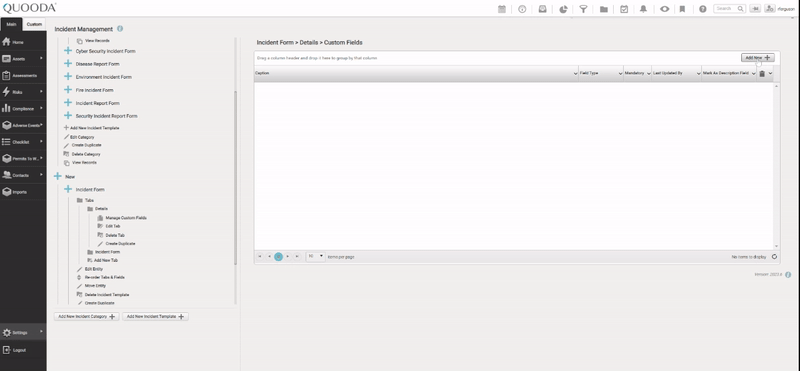
Task: Expand the Compliance sidebar submenu
Action: point(41,108)
